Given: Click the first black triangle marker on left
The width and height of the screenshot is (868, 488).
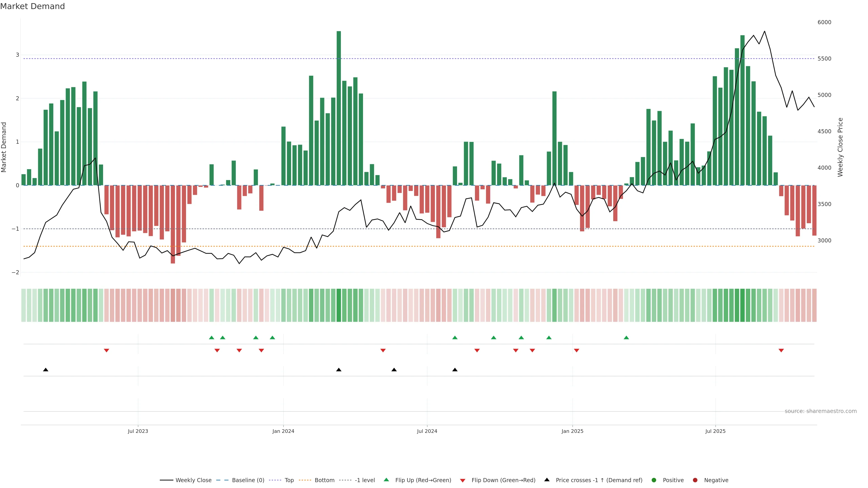Looking at the screenshot, I should (46, 370).
